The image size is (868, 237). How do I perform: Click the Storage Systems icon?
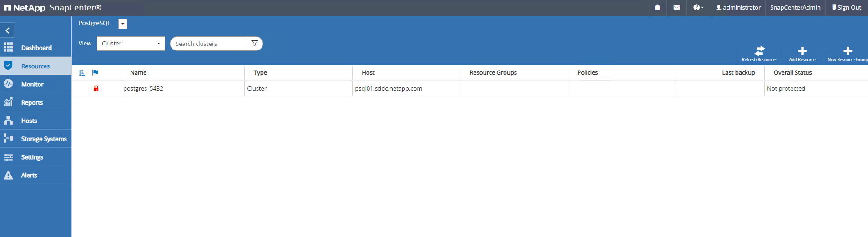click(x=8, y=138)
